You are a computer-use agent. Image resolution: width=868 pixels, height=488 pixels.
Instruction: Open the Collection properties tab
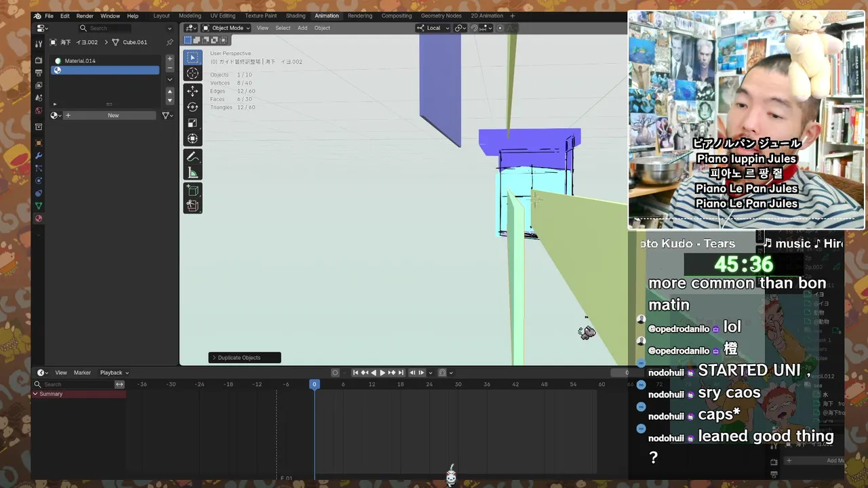click(x=39, y=127)
